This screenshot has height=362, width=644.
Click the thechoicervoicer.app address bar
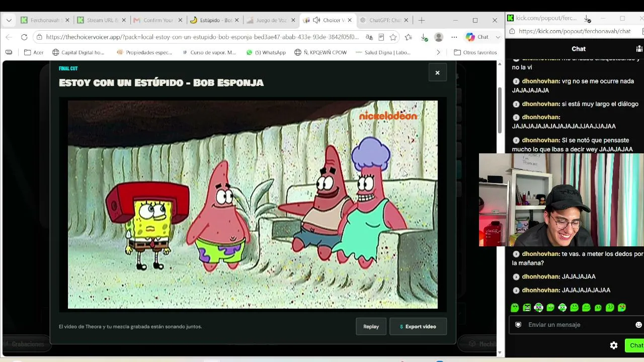pos(202,37)
